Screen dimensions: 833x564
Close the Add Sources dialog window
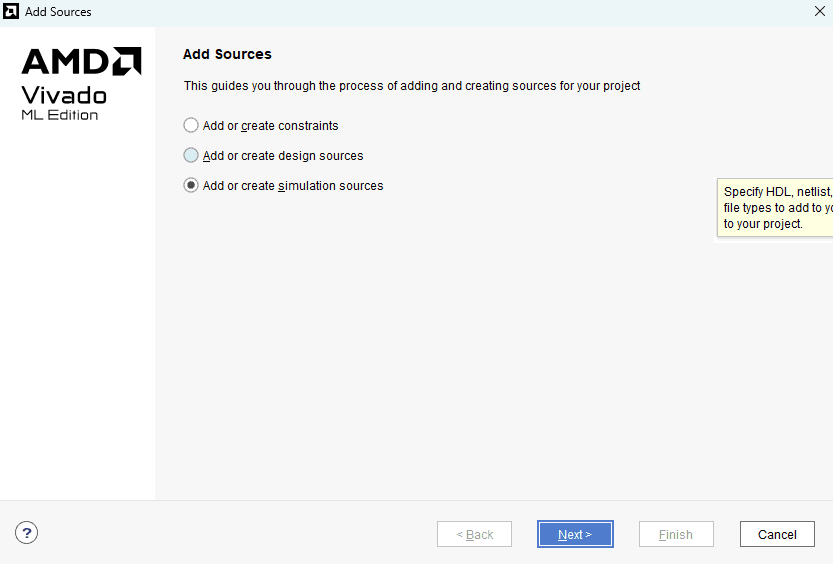820,12
